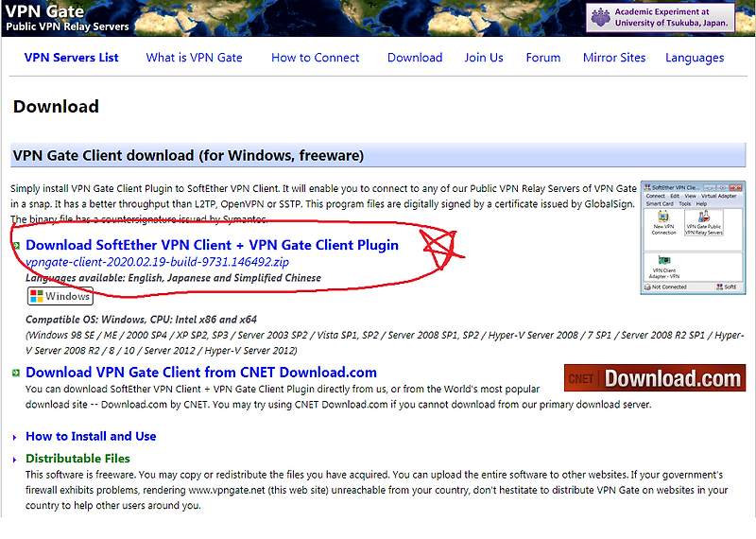Click Public VPN Relay Servers subtitle
The width and height of the screenshot is (756, 539).
coord(67,26)
